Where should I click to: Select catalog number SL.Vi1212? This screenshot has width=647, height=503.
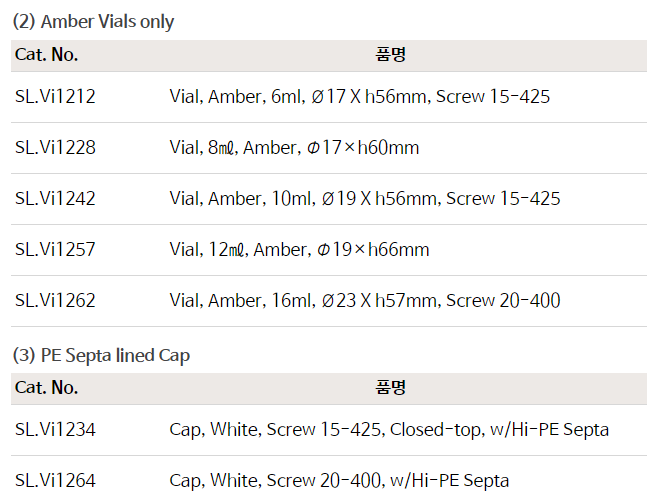click(x=55, y=97)
